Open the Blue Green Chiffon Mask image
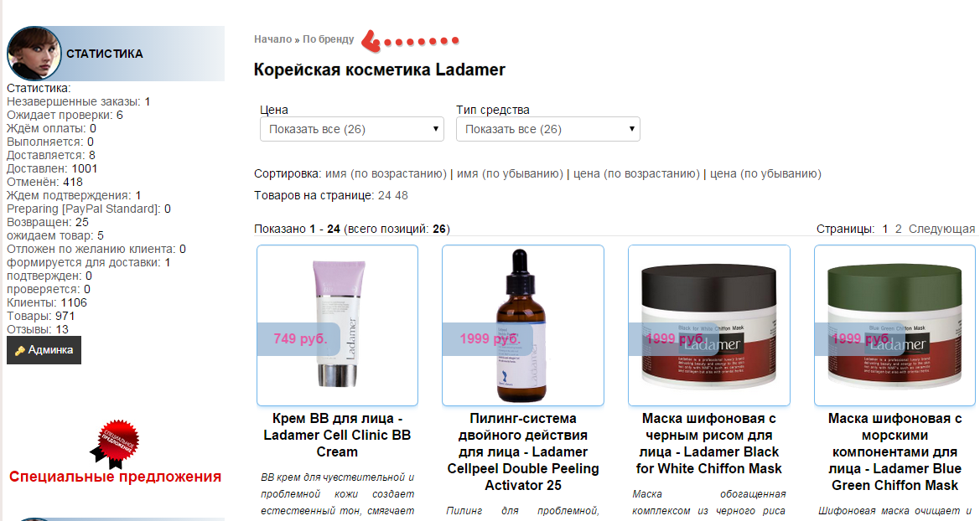The image size is (980, 521). tap(895, 325)
